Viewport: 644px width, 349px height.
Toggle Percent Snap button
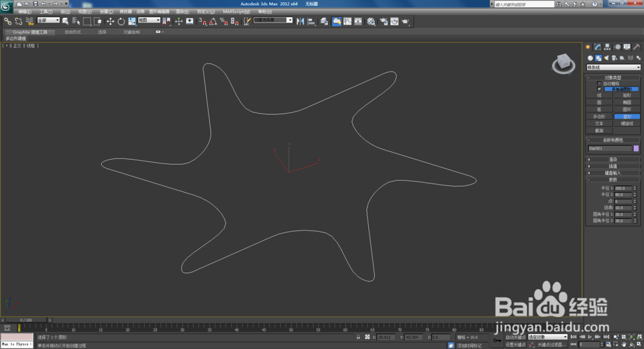(x=224, y=21)
